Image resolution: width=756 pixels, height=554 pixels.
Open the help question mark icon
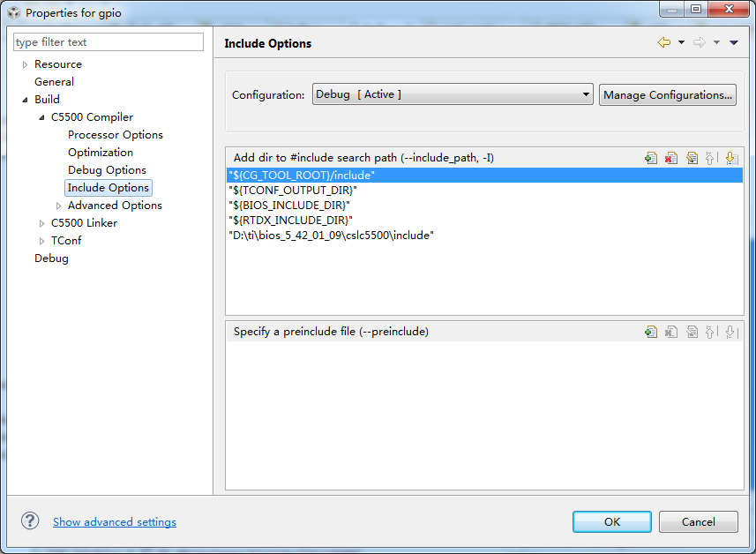click(x=30, y=520)
